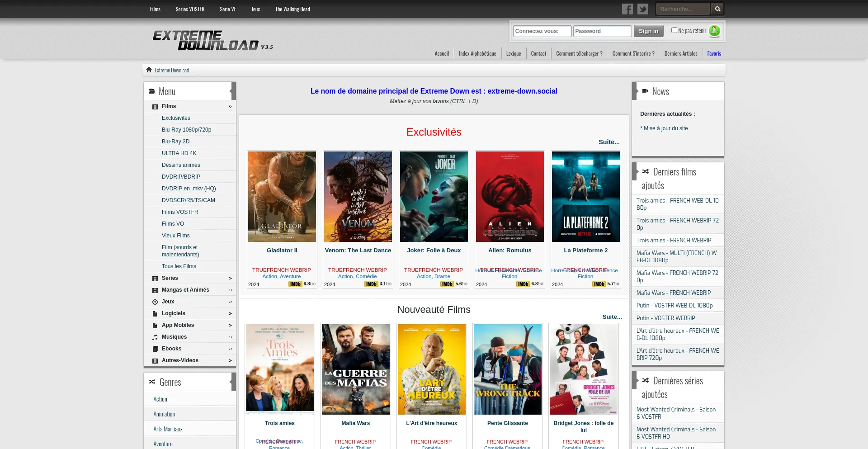Open the Putin - VOSTFR WEBRIP link
This screenshot has height=449, width=868.
coord(665,318)
